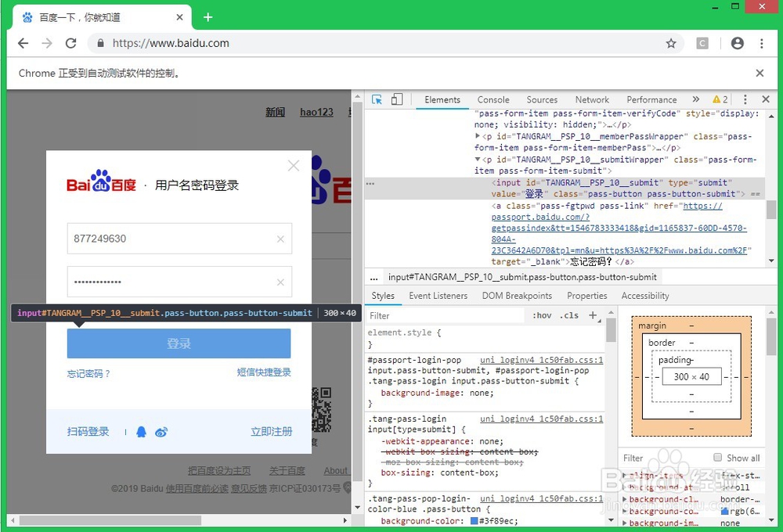Close the DevTools panel
The image size is (783, 532).
point(766,99)
